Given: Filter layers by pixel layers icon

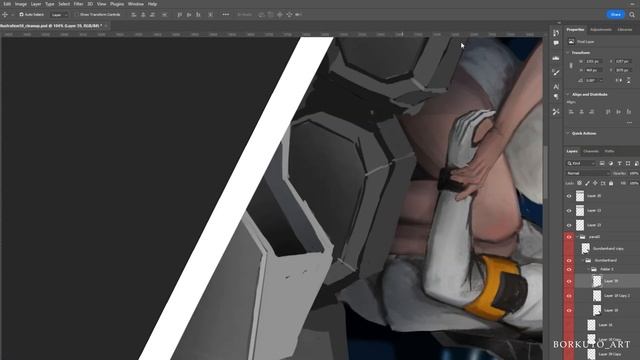Looking at the screenshot, I should (x=602, y=163).
